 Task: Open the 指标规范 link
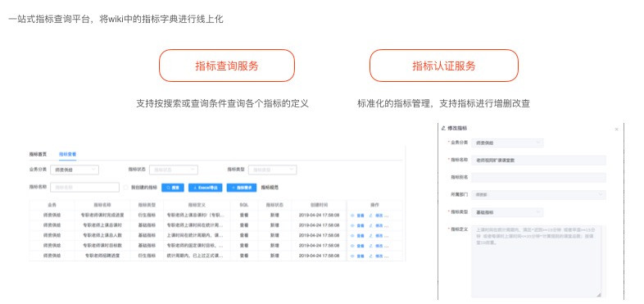coord(270,188)
